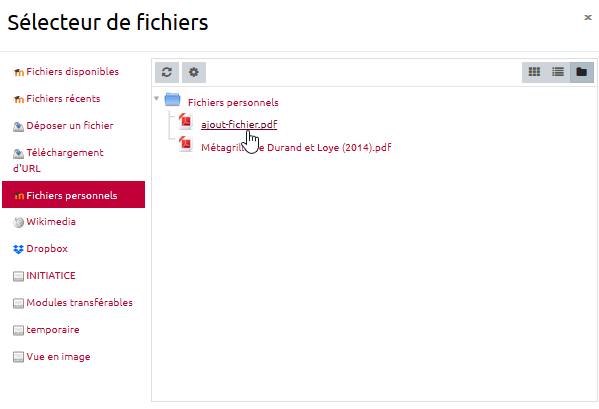Open the Dropbox repository

[40, 249]
